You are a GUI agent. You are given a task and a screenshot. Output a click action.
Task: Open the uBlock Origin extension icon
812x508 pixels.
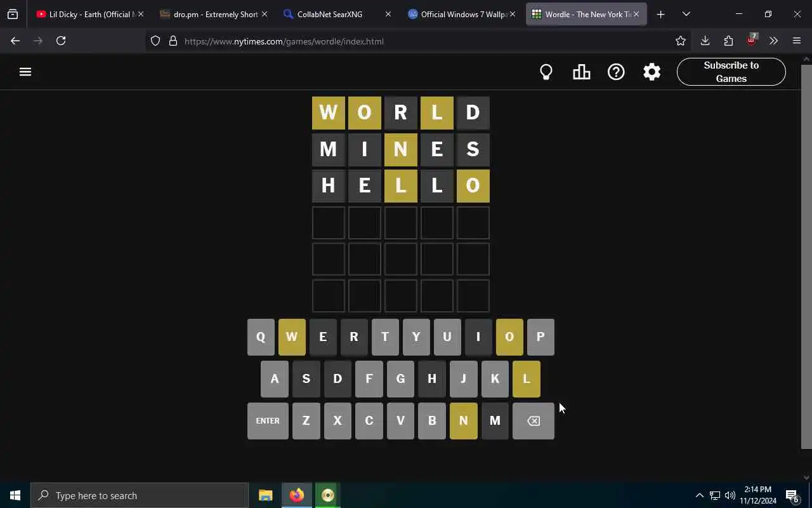[x=752, y=40]
